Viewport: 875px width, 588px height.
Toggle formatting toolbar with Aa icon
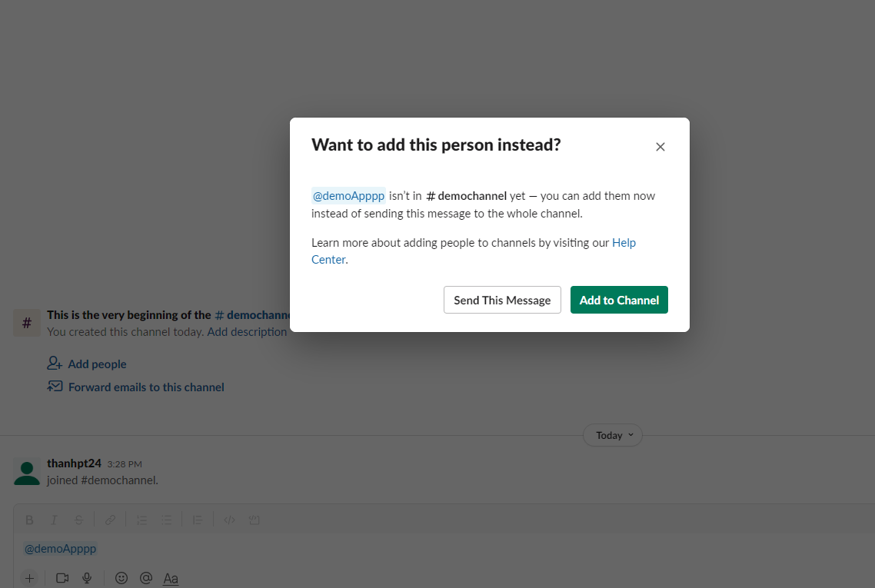pyautogui.click(x=171, y=579)
